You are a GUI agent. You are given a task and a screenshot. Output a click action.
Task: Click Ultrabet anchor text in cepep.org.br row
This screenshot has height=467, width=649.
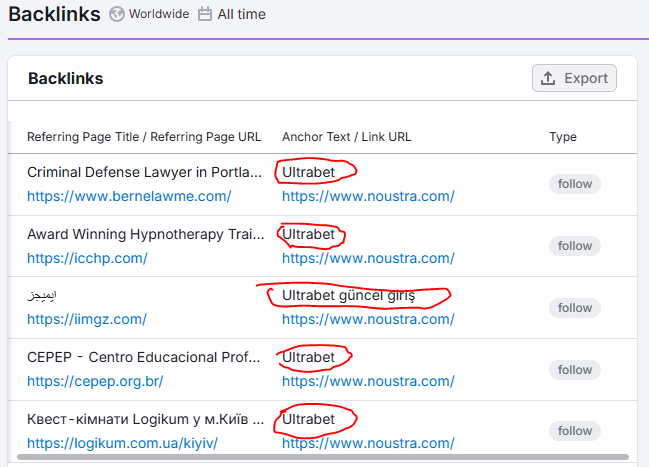coord(308,357)
